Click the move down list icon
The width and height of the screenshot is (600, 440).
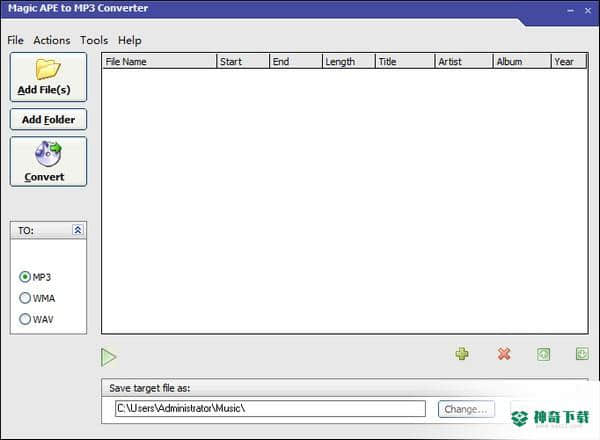(x=582, y=354)
